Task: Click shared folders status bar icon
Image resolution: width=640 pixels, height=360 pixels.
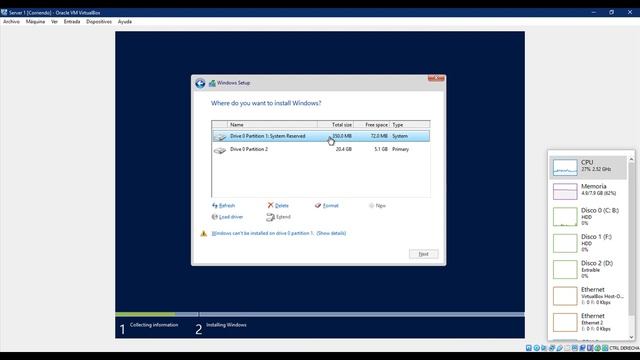Action: coord(567,348)
